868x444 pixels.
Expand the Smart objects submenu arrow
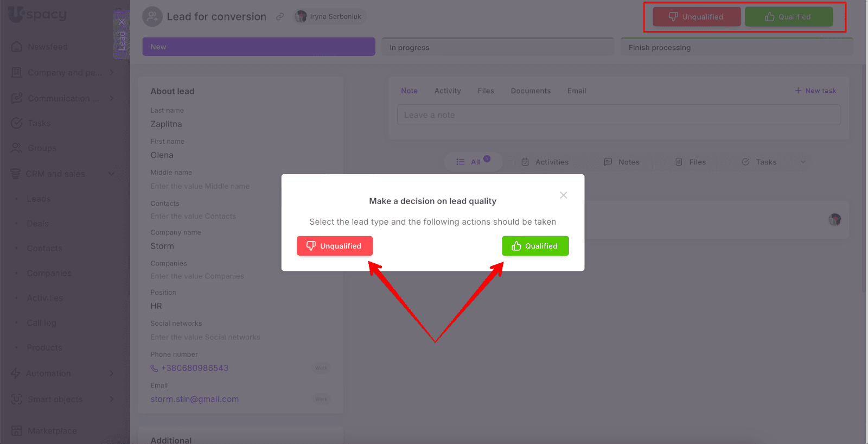[x=112, y=399]
